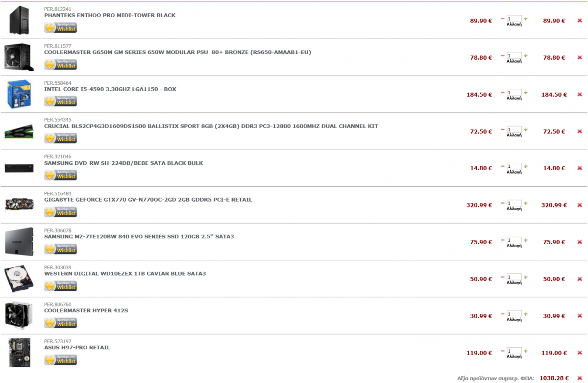Screen dimensions: 588x383
Task: Add Samsung DVD-RW to Wishlist
Action: (x=61, y=175)
